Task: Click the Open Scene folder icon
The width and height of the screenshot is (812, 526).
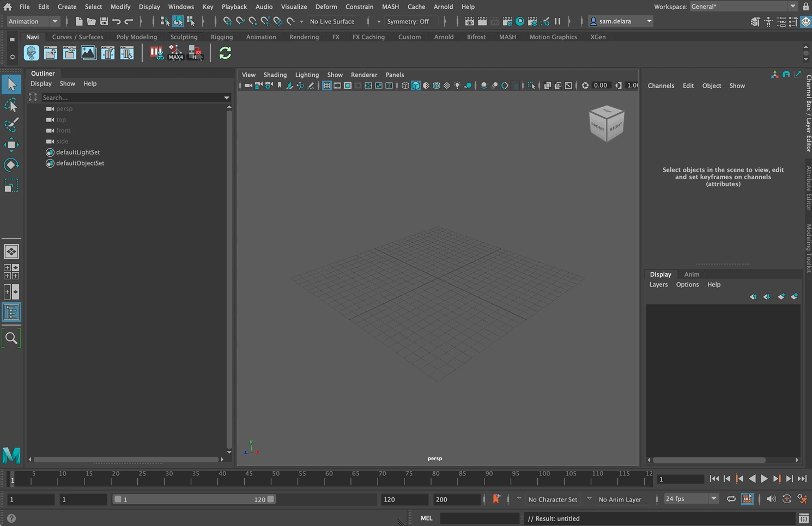Action: point(92,21)
